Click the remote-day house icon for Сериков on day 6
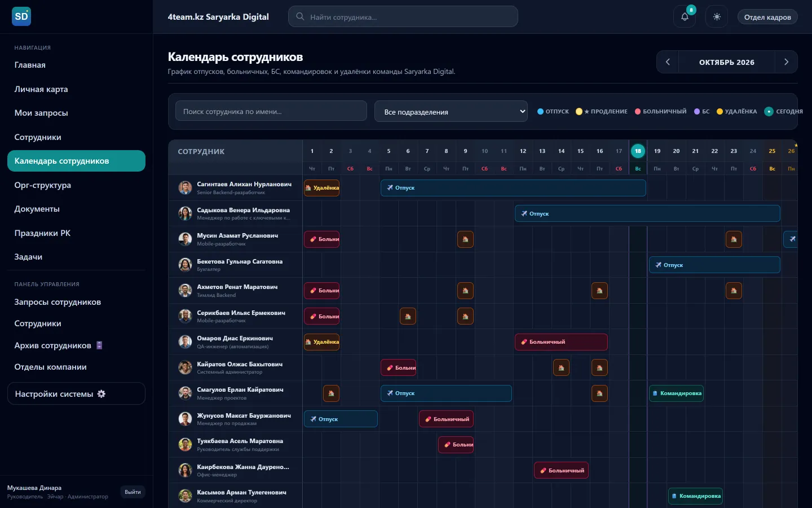 click(408, 316)
